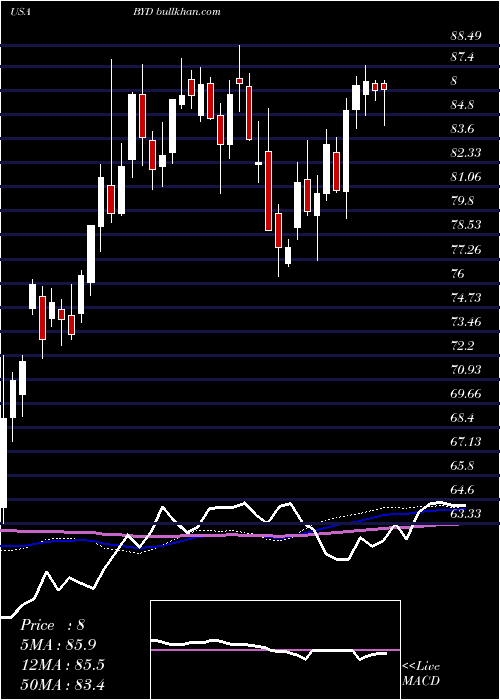Viewport: 500px width, 700px height.
Task: Click the 78.53 price axis label
Action: (x=466, y=225)
